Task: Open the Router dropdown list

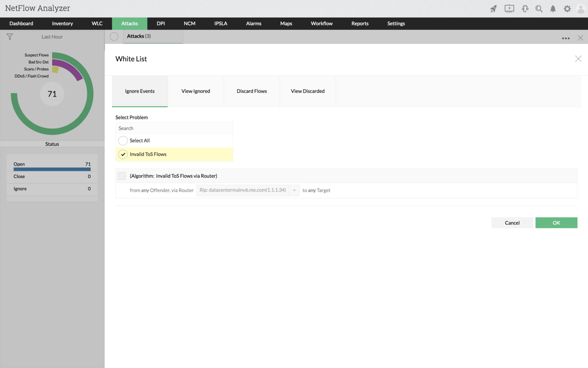Action: point(248,190)
